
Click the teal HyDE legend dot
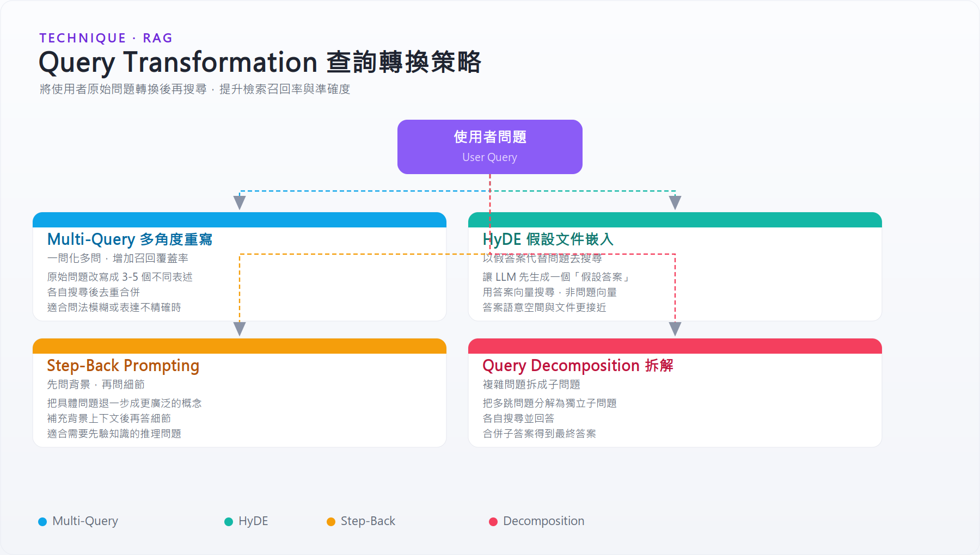(229, 522)
